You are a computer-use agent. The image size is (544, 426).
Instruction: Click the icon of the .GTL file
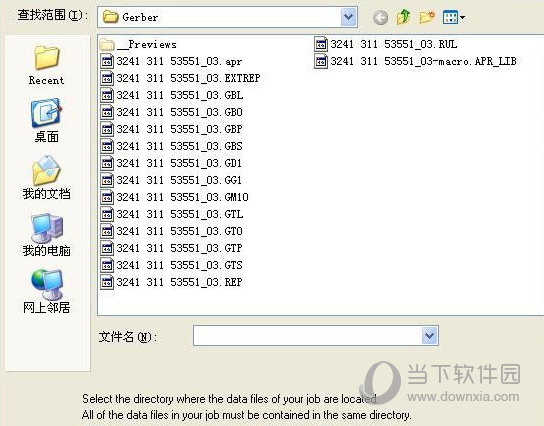(107, 214)
